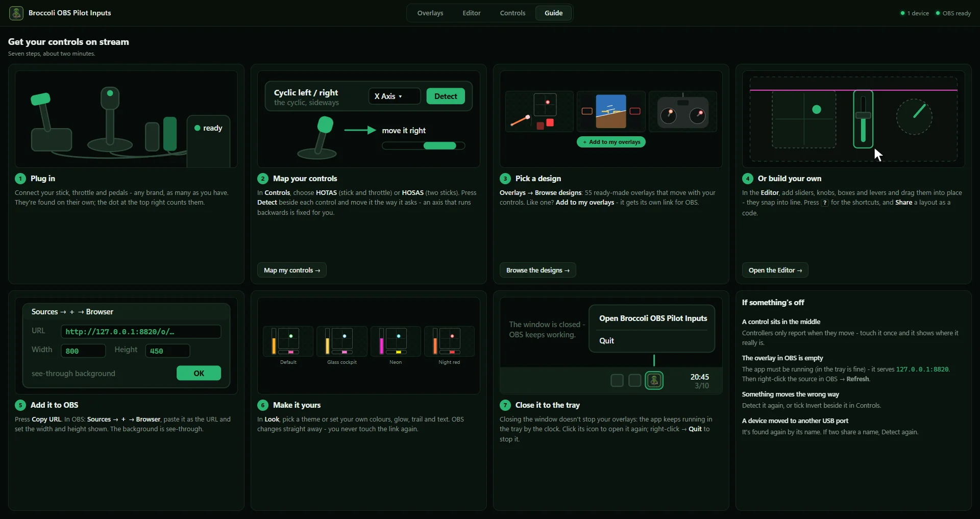Click the URL field showing http://127.0.0.1:8820/o/…
This screenshot has height=519, width=980.
click(x=141, y=332)
